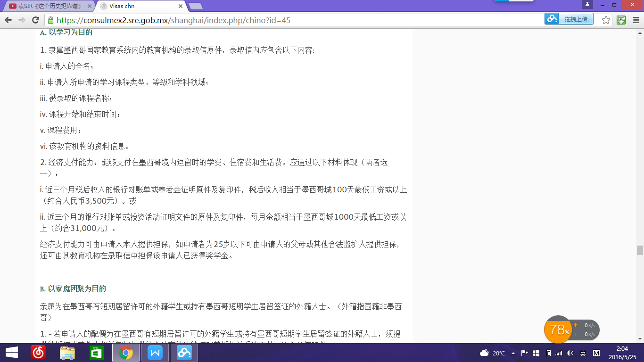644x362 pixels.
Task: Bookmark this page with the star icon
Action: [606, 20]
